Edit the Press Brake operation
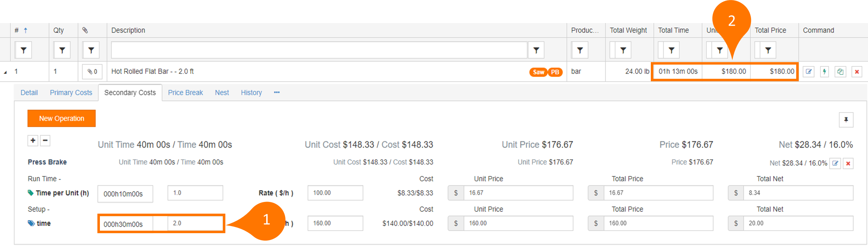The height and width of the screenshot is (247, 868). coord(835,163)
